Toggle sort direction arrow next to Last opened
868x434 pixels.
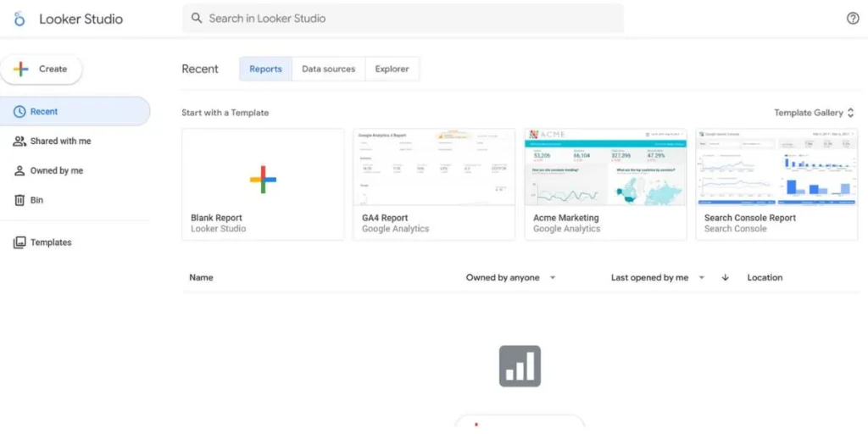click(725, 278)
